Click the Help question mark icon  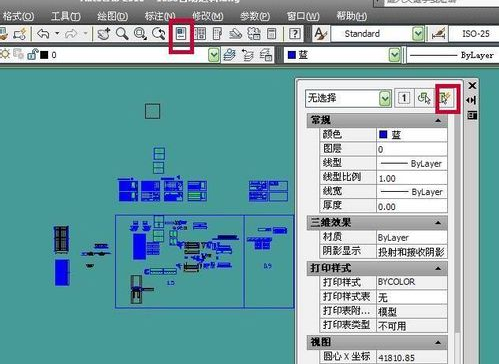[295, 34]
